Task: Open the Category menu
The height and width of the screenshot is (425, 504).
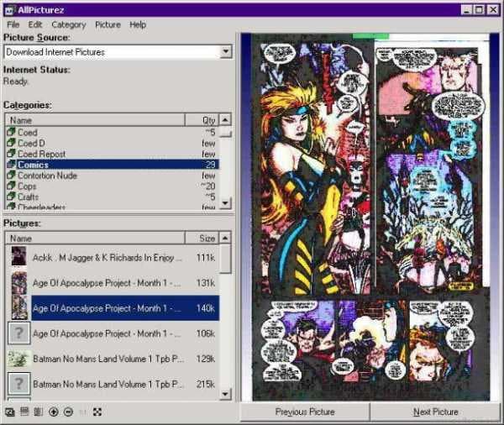Action: point(69,24)
